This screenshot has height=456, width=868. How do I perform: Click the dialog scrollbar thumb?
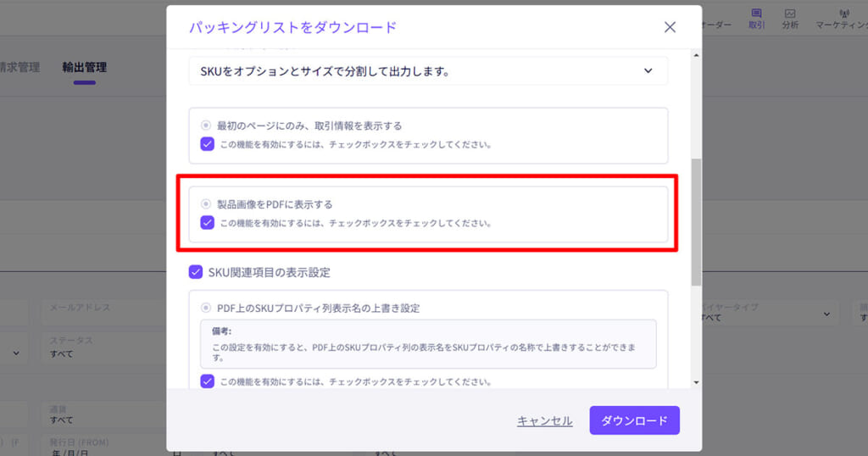[696, 222]
